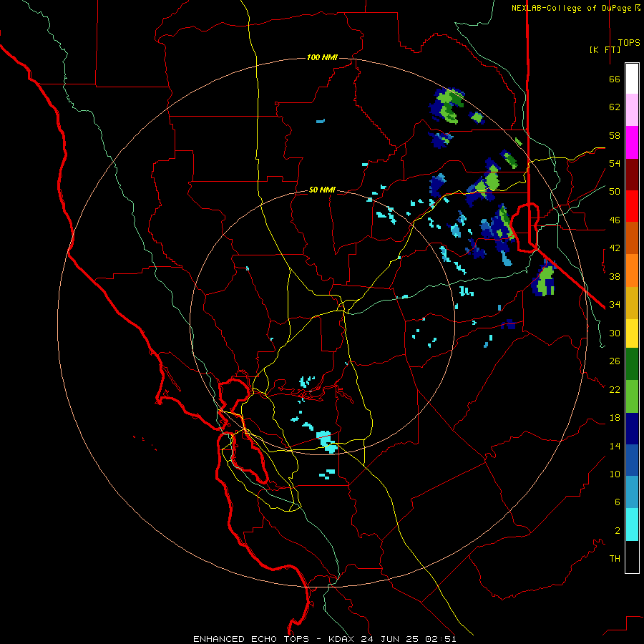The width and height of the screenshot is (644, 644).
Task: Click the "TH" legend label
Action: [x=615, y=559]
